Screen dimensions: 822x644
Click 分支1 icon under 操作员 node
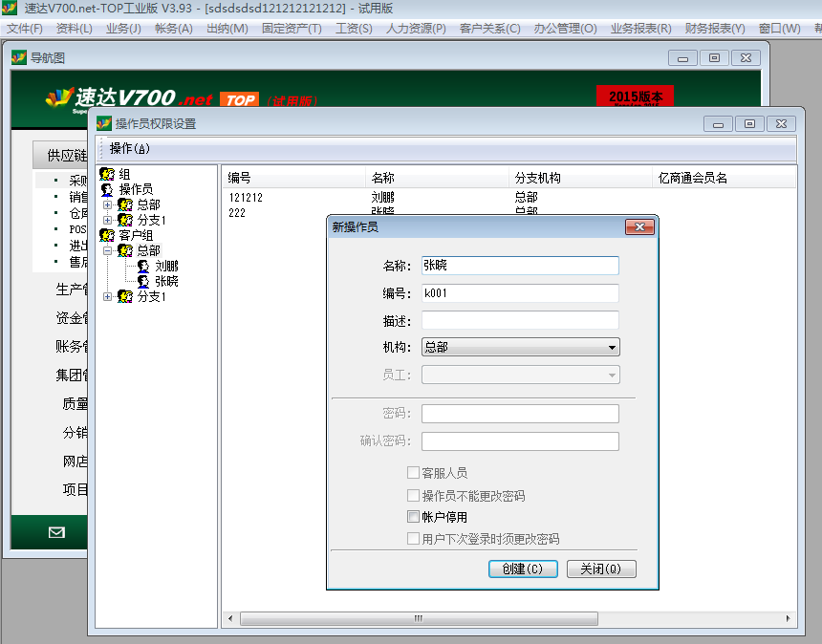125,220
